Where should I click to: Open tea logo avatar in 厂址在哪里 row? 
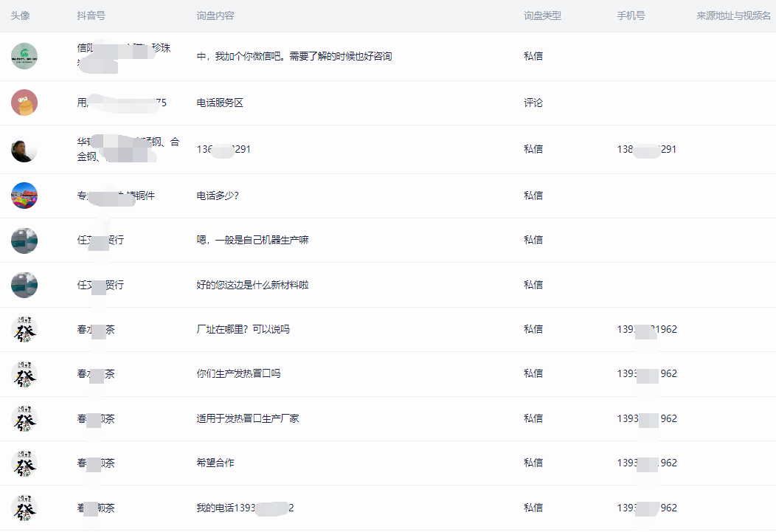click(24, 330)
